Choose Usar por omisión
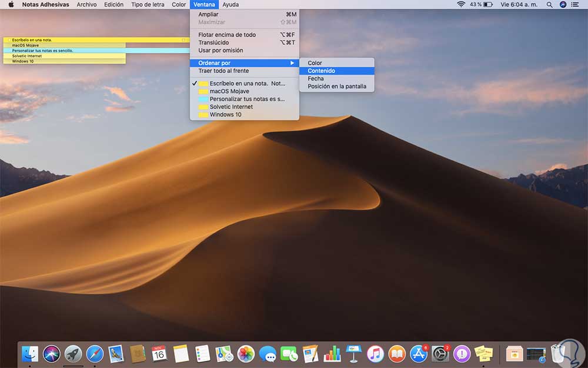The width and height of the screenshot is (588, 368). [x=245, y=50]
